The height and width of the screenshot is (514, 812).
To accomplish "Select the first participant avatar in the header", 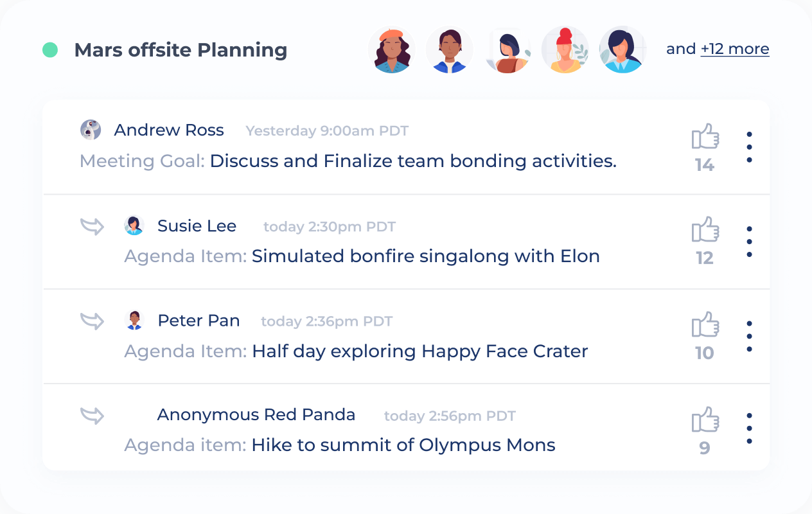I will click(x=391, y=49).
